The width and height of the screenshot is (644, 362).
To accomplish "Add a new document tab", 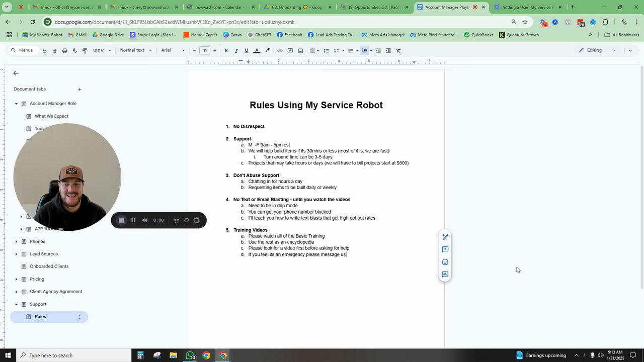I will pyautogui.click(x=79, y=89).
